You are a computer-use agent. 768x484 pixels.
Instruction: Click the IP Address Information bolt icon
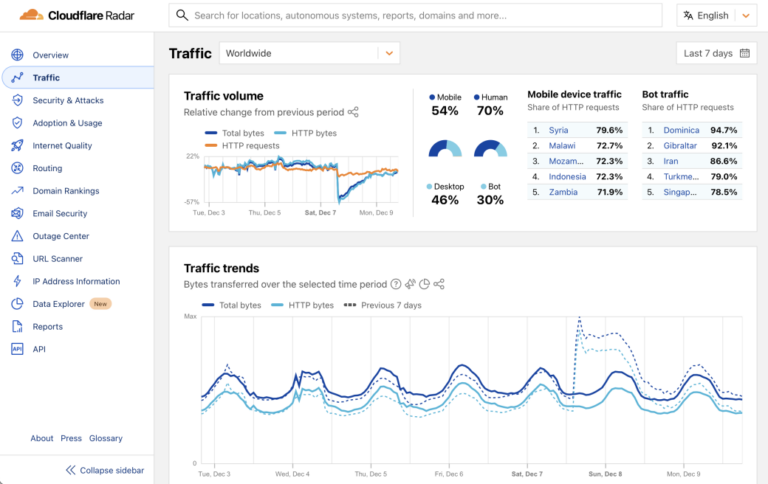tap(17, 281)
